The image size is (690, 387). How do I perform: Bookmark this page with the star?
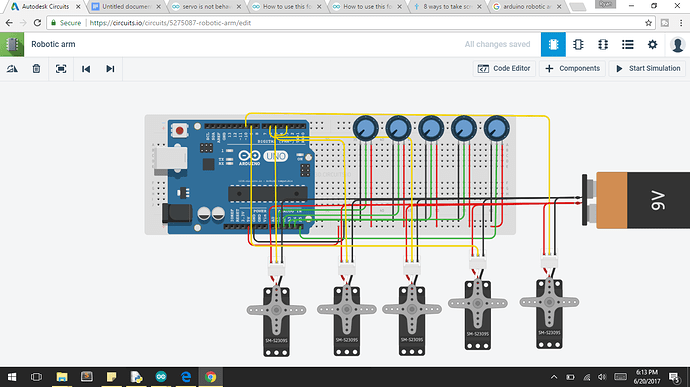coord(648,23)
